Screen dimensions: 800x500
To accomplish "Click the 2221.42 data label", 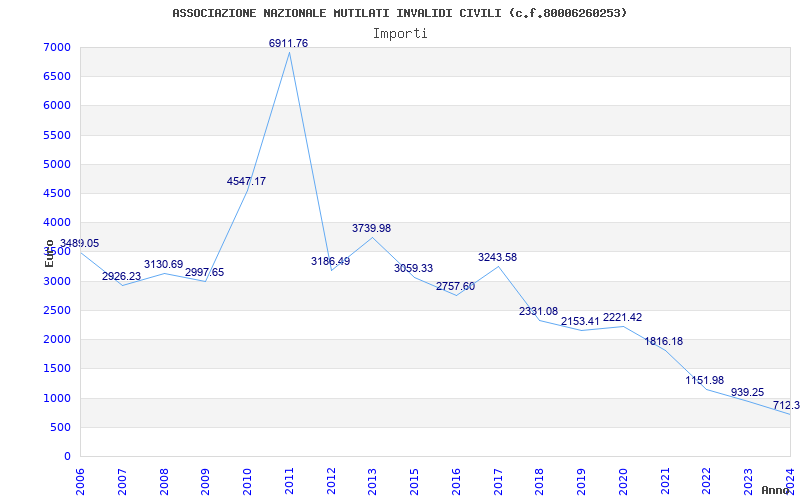I will 622,317.
